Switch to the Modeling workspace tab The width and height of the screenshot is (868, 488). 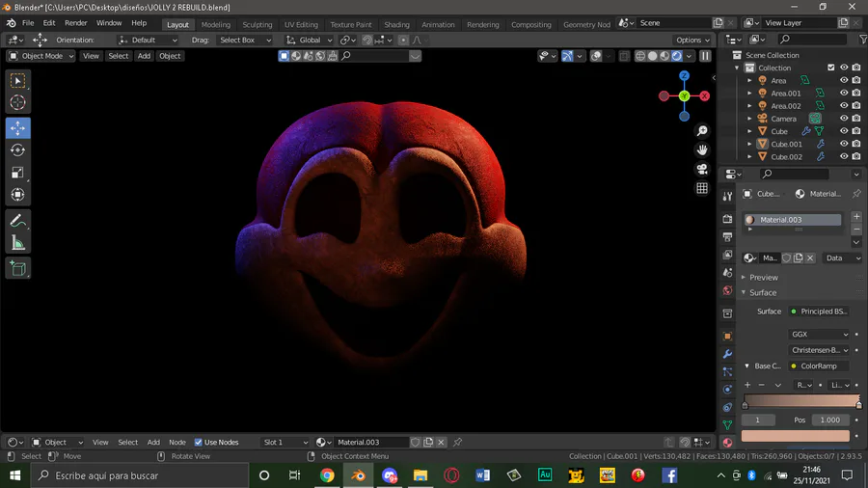coord(215,24)
